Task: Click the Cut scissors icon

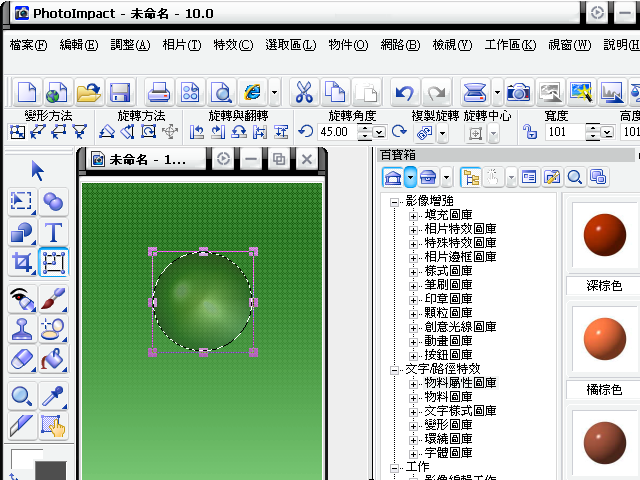Action: (304, 92)
